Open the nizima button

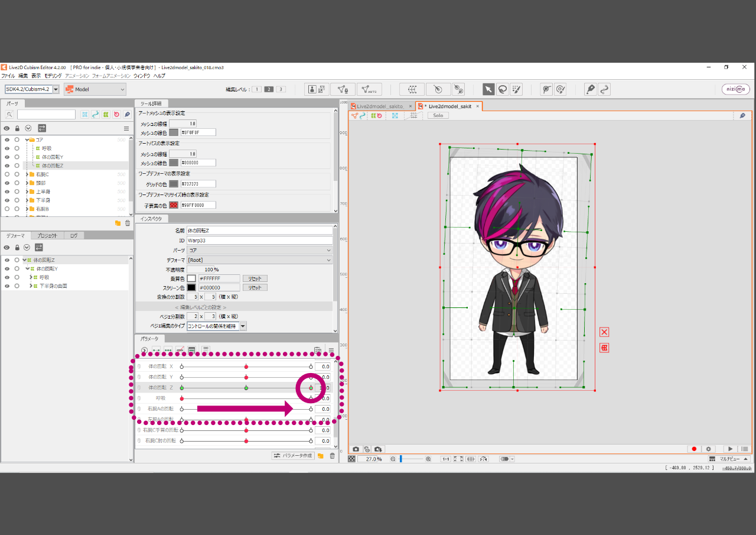point(736,89)
